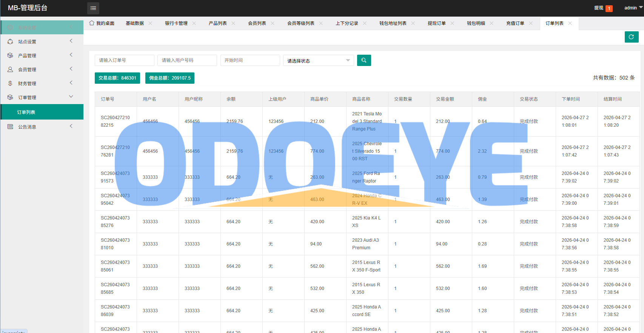The width and height of the screenshot is (644, 333).
Task: Click the green refresh button
Action: pyautogui.click(x=632, y=37)
